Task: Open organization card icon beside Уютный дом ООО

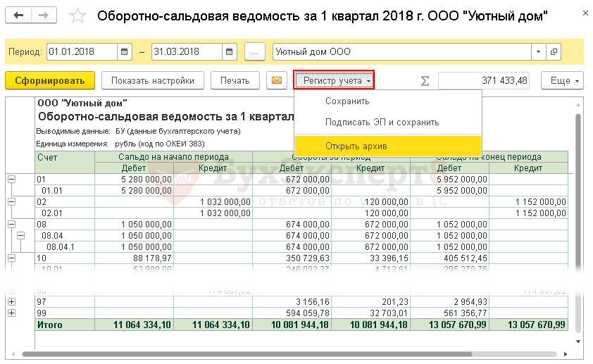Action: pos(554,52)
